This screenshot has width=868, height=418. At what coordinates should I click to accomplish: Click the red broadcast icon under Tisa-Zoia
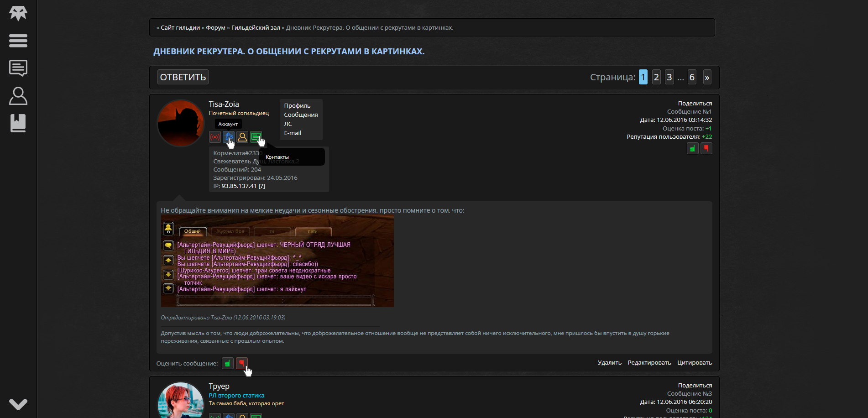coord(215,137)
